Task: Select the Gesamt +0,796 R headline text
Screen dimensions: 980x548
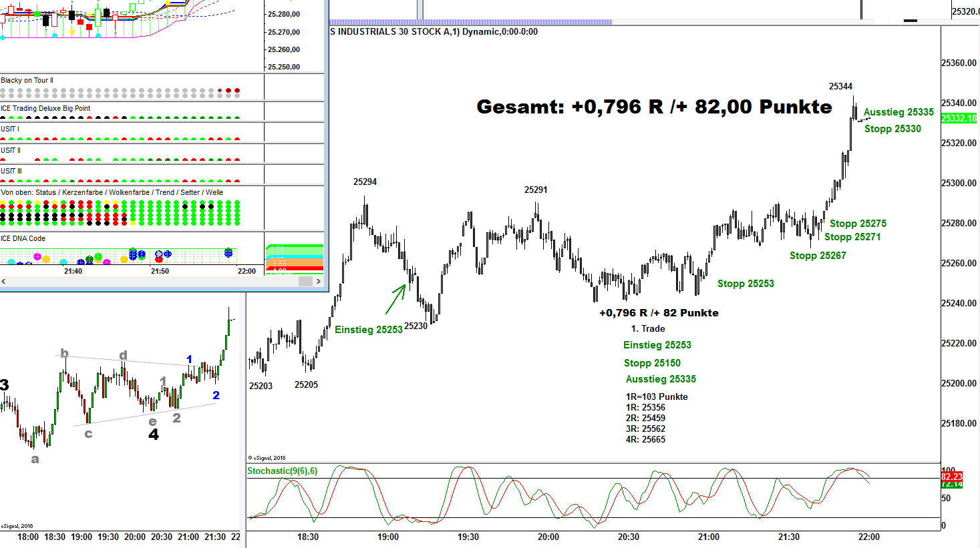Action: click(x=654, y=107)
